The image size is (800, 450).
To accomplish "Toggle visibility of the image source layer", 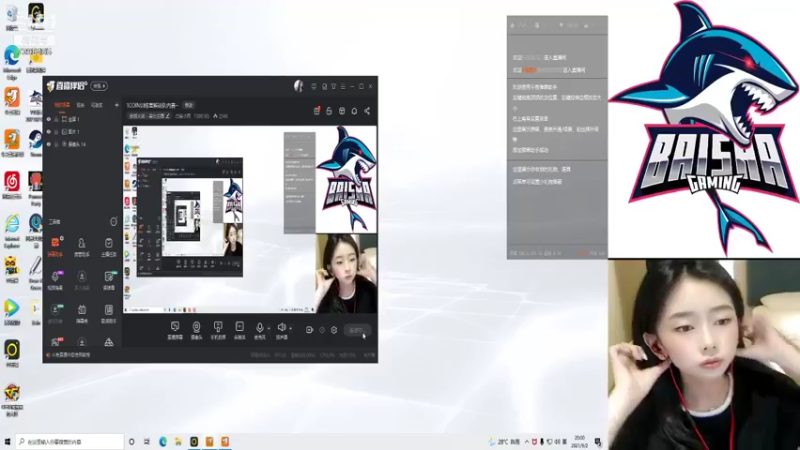I will pyautogui.click(x=49, y=132).
